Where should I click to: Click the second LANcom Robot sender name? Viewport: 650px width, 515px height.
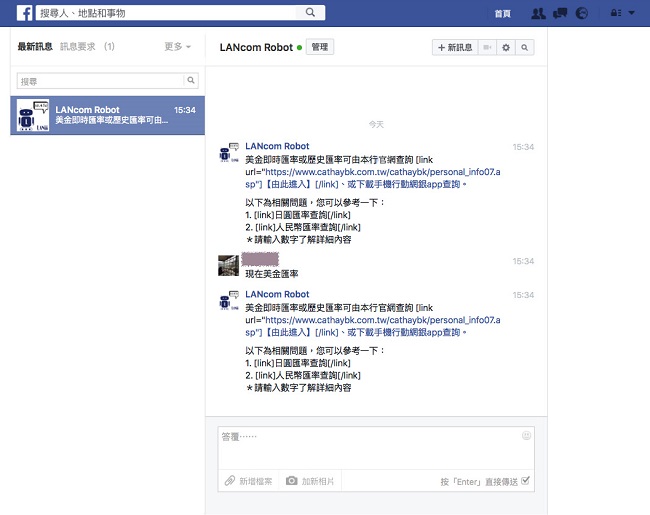pos(277,294)
